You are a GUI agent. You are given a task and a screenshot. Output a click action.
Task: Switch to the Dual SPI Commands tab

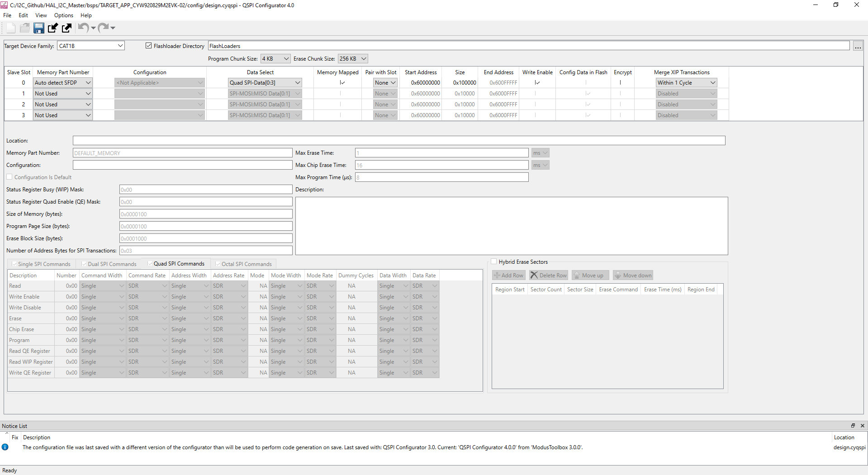click(109, 264)
